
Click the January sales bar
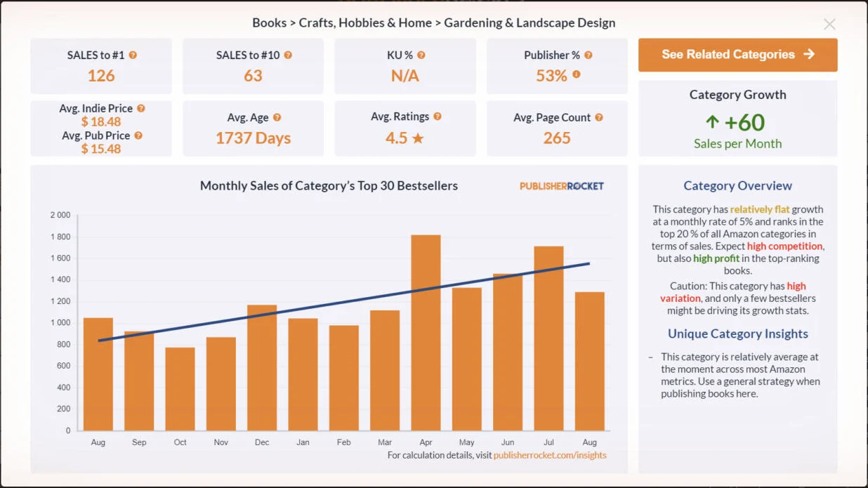click(303, 374)
